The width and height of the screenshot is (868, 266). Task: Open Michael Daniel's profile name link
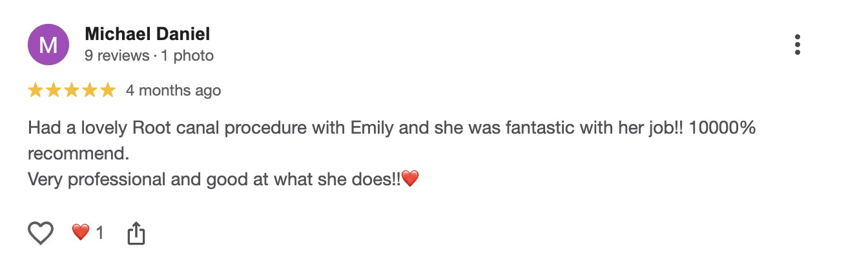[x=147, y=34]
